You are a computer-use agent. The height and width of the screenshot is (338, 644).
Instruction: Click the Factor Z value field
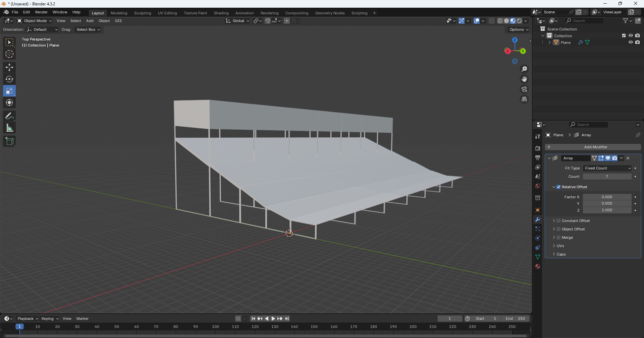(607, 210)
